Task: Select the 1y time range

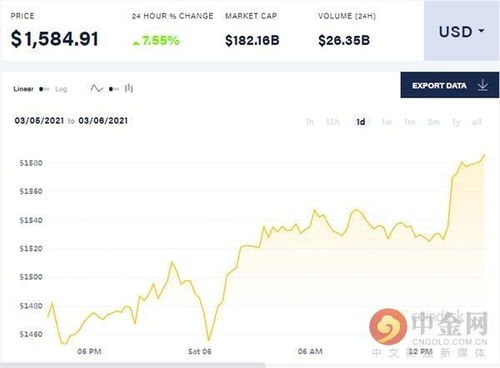Action: click(x=456, y=122)
